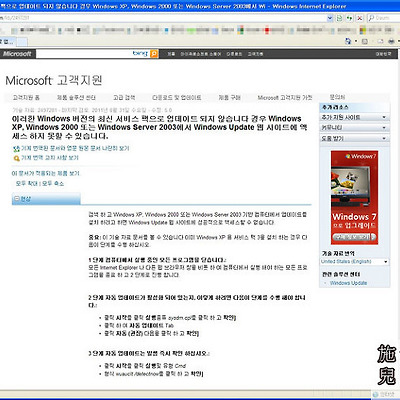The width and height of the screenshot is (400, 400).
Task: Open the United States (English) translation dropdown
Action: click(354, 262)
